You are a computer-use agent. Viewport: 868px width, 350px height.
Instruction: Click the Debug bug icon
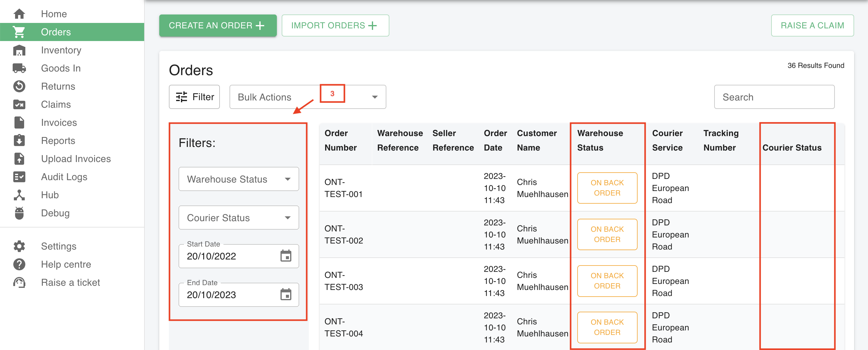click(x=19, y=213)
